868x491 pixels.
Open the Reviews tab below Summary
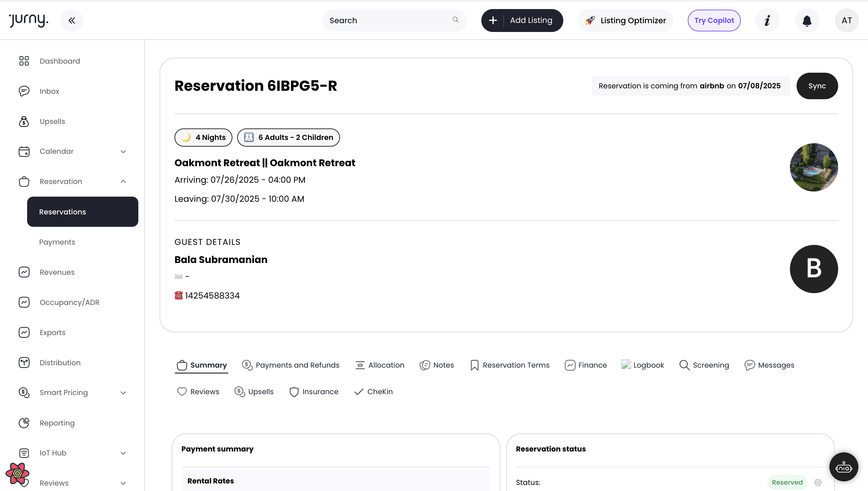tap(198, 391)
